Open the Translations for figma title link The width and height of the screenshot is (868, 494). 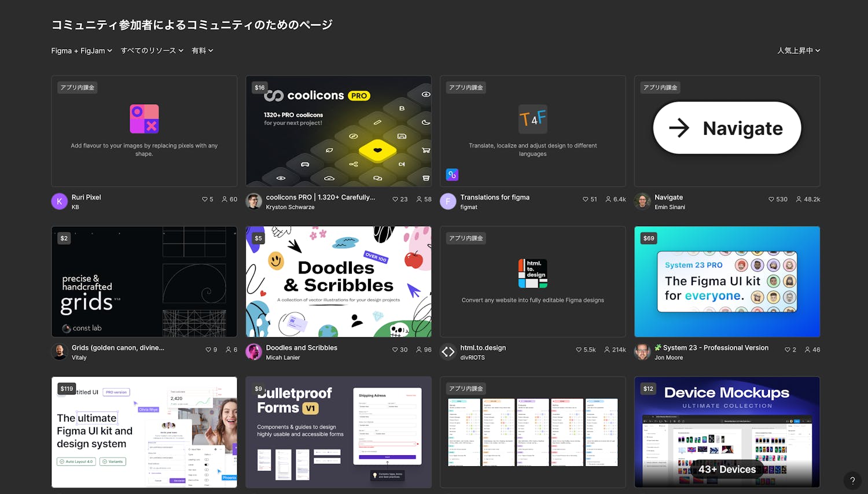[495, 197]
